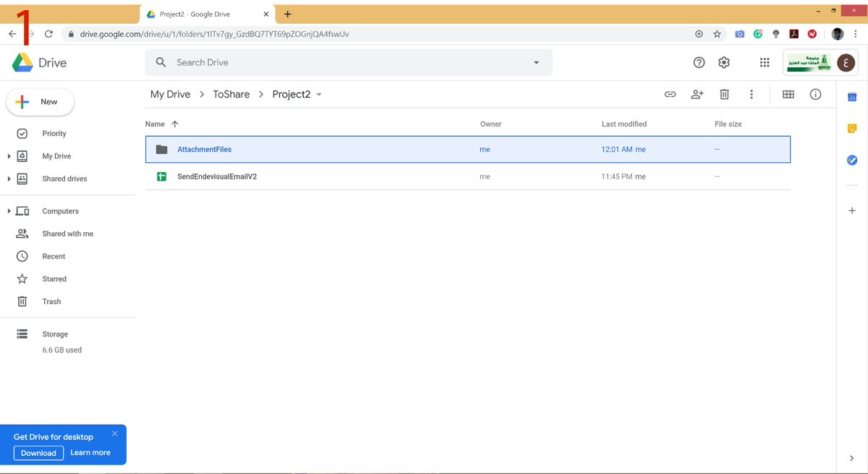Click the Share add-person icon
This screenshot has height=474, width=868.
(x=697, y=94)
